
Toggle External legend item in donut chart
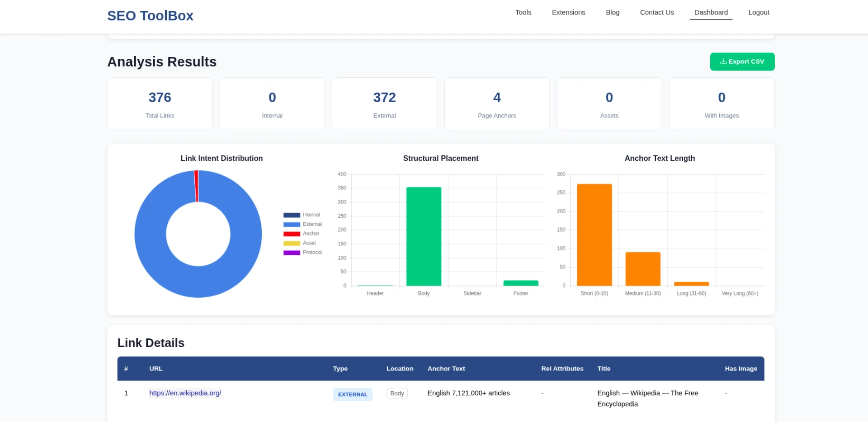click(292, 225)
